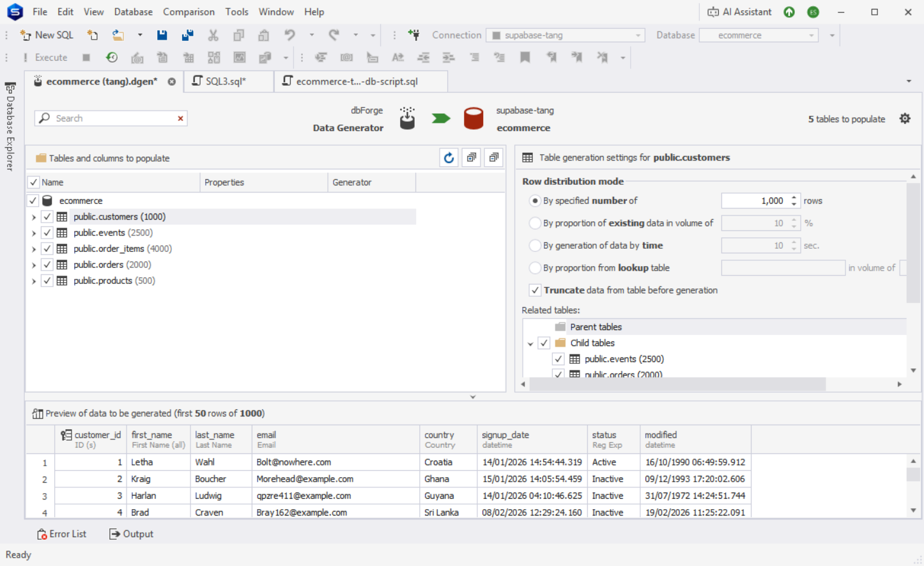Collapse the Child tables group
The width and height of the screenshot is (924, 566).
point(530,343)
